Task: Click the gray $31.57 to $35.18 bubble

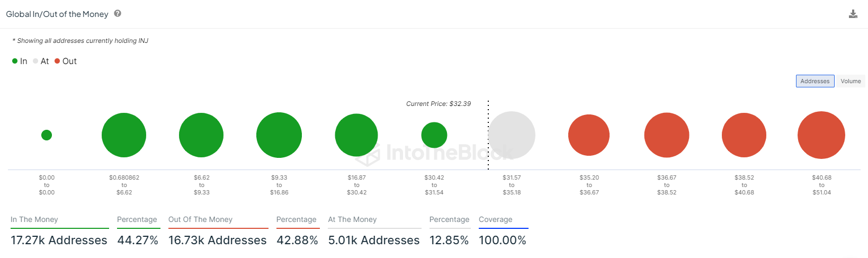Action: [x=512, y=135]
